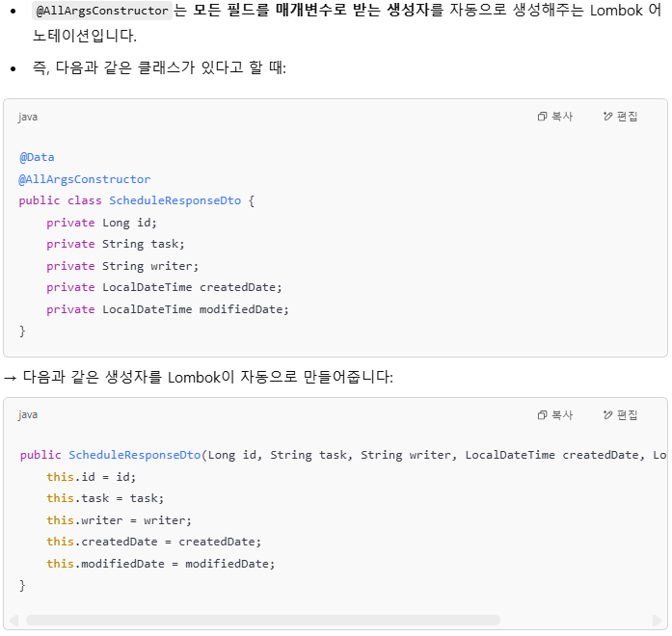This screenshot has height=636, width=672.
Task: Click the ScheduleResponseDto constructor name in the second block
Action: [135, 455]
